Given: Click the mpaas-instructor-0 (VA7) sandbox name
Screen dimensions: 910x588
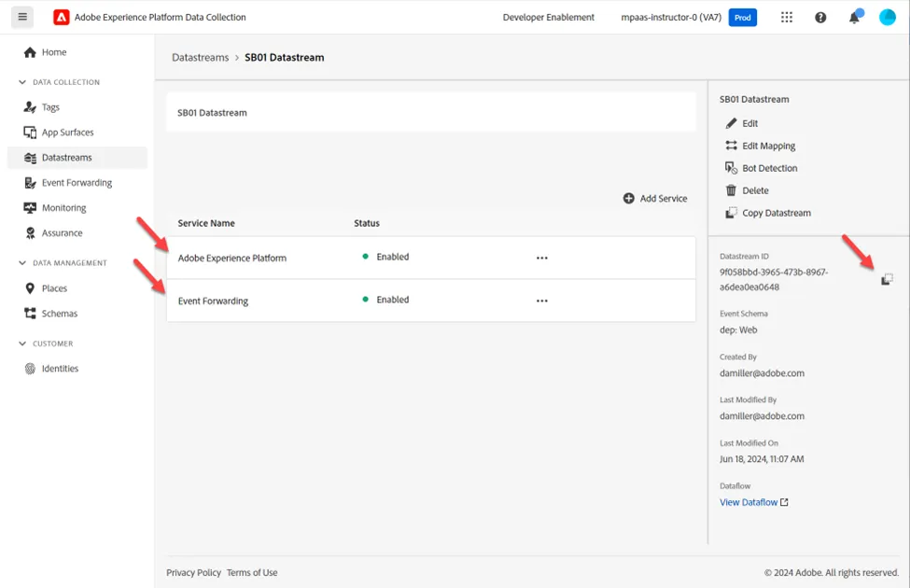Looking at the screenshot, I should (671, 18).
